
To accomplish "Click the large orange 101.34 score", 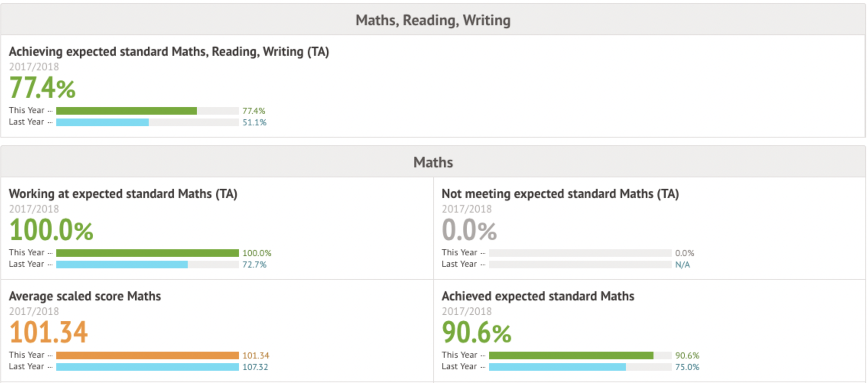I will [x=49, y=332].
